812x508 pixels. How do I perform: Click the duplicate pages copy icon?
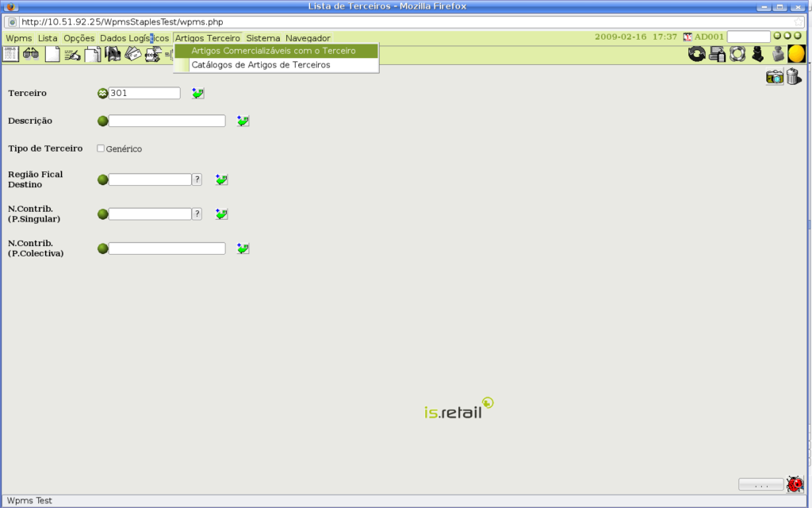click(x=93, y=54)
